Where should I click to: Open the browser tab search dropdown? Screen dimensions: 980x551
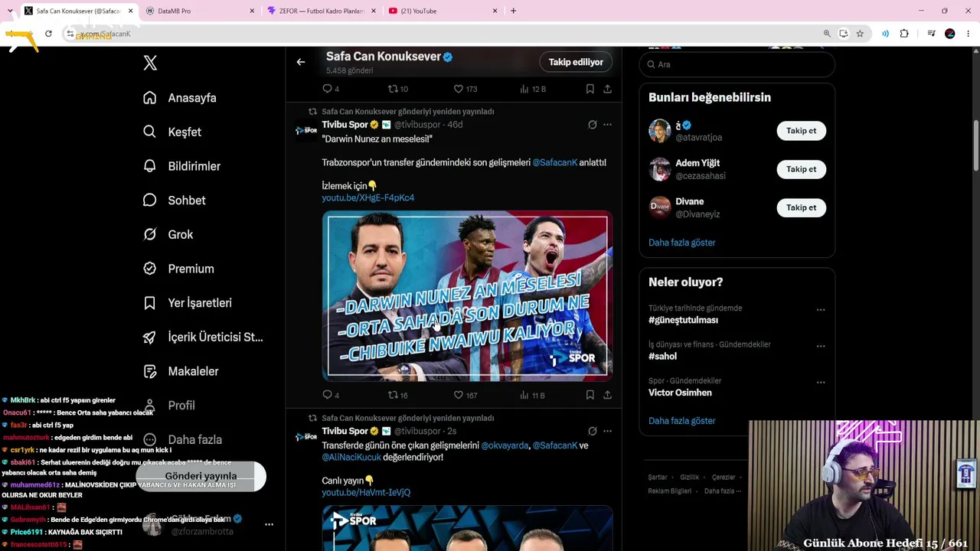pos(10,11)
